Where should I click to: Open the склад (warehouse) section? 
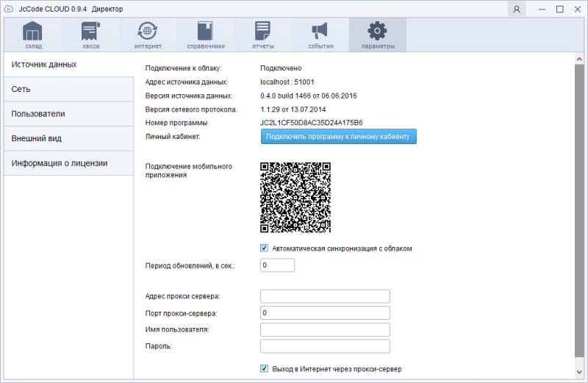32,35
